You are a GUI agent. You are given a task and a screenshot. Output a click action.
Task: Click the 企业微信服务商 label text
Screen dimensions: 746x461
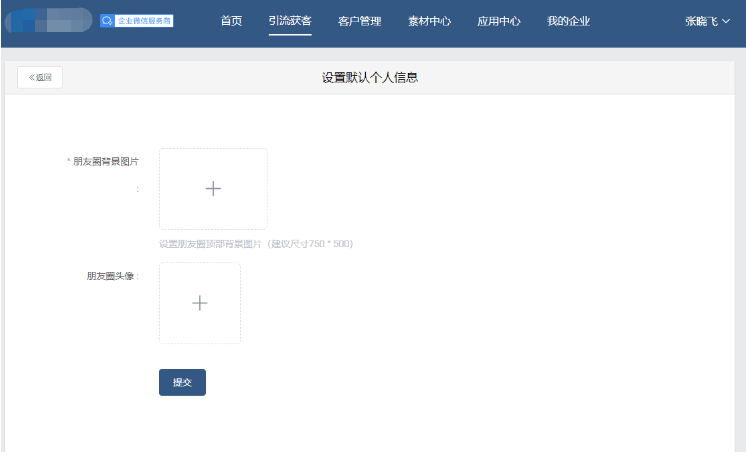coord(143,20)
